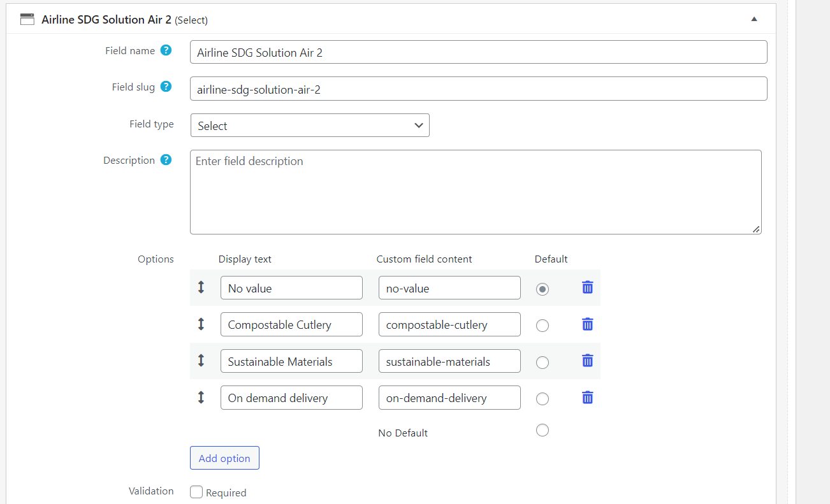Edit the compostable-cutlery custom field content

point(449,324)
